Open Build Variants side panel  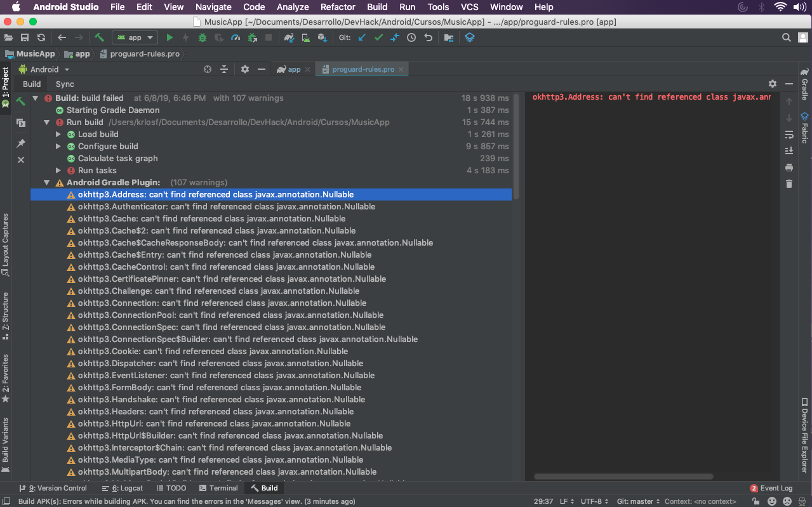[6, 444]
